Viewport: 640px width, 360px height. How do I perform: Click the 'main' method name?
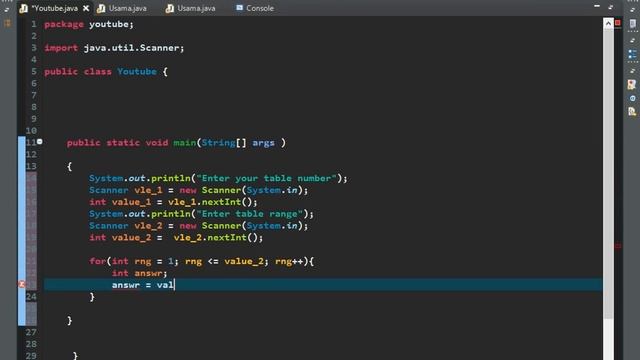click(184, 143)
